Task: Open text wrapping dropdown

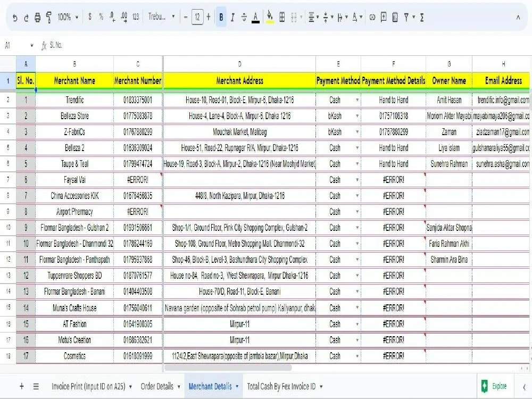Action: point(342,17)
